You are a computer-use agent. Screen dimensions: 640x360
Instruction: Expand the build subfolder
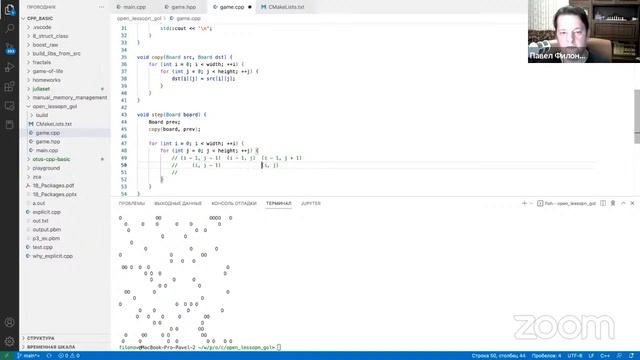point(42,115)
